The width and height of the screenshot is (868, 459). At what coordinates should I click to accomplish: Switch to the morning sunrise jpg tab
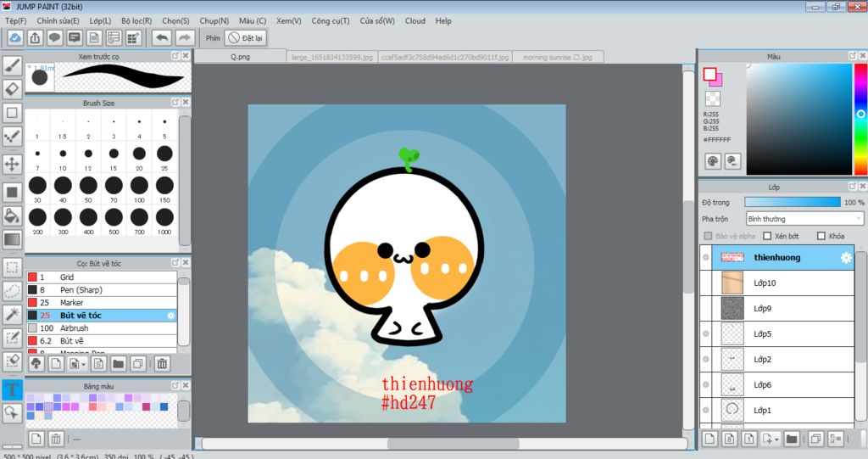point(558,57)
